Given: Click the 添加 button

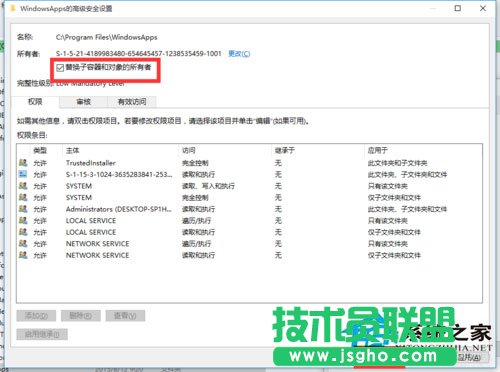Looking at the screenshot, I should [x=36, y=315].
